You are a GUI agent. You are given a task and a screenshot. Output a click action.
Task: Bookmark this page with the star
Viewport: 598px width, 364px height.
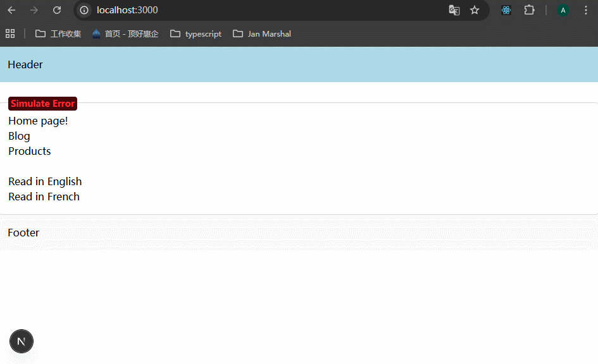(475, 10)
